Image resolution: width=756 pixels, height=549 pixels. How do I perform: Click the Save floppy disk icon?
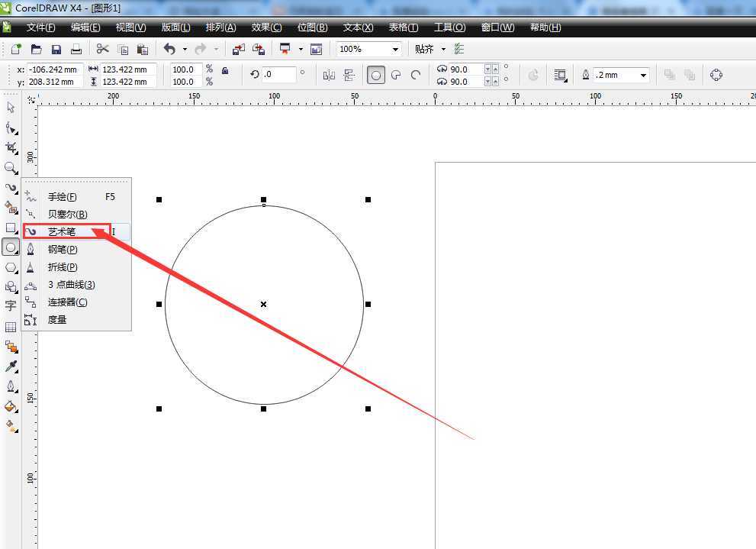coord(56,49)
